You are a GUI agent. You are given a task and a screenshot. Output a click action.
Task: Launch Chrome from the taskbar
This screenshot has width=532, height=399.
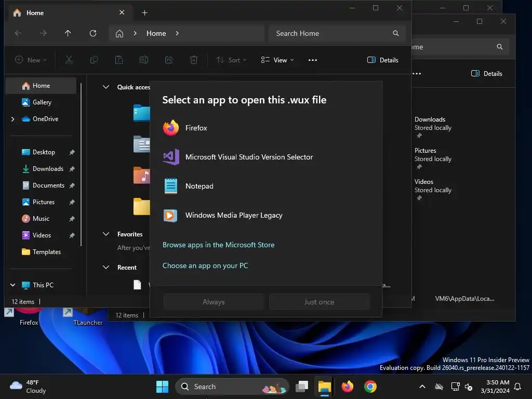(370, 387)
